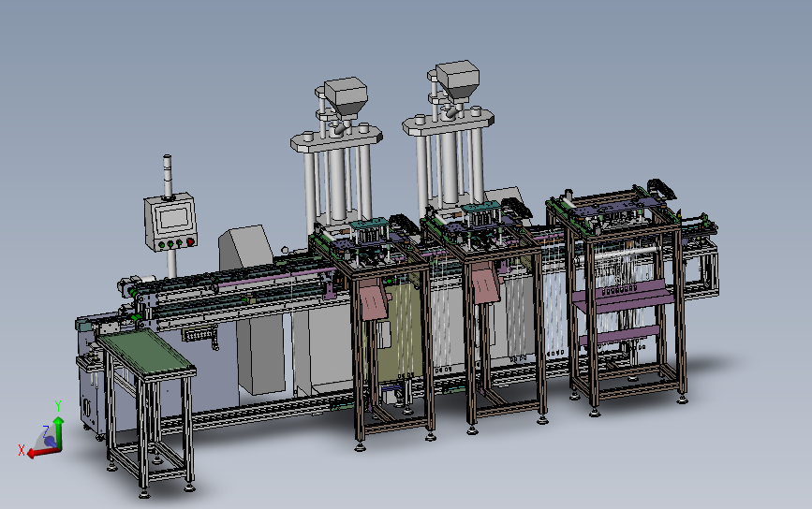Select the pink chute on the second frame
Image resolution: width=812 pixels, height=509 pixels.
pyautogui.click(x=487, y=283)
